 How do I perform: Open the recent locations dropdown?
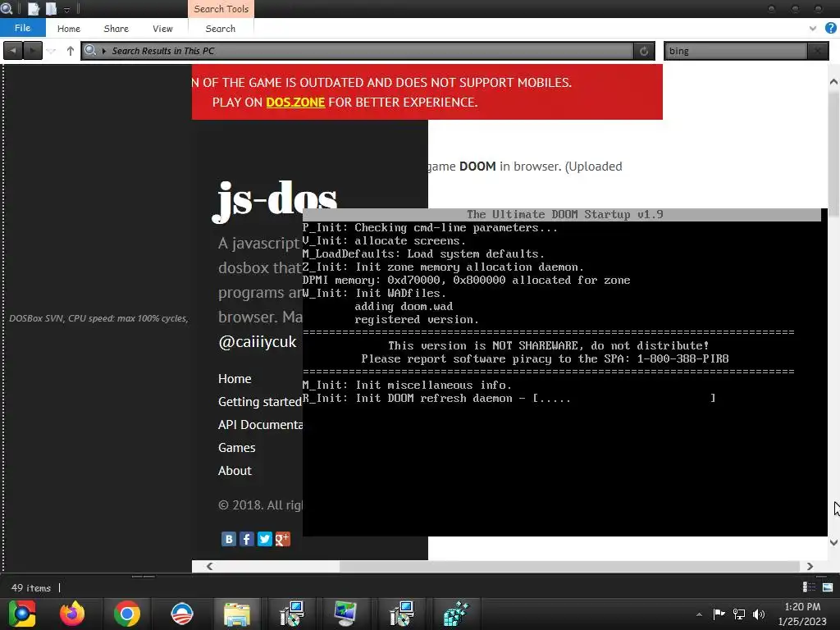51,51
